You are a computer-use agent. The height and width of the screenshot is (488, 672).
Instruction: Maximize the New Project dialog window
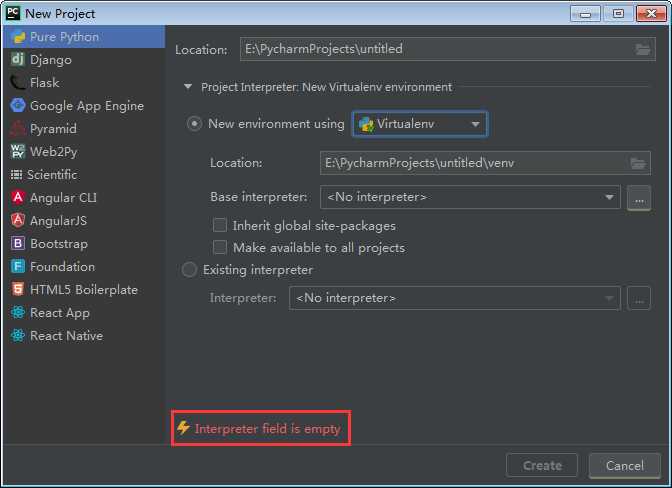pyautogui.click(x=618, y=14)
